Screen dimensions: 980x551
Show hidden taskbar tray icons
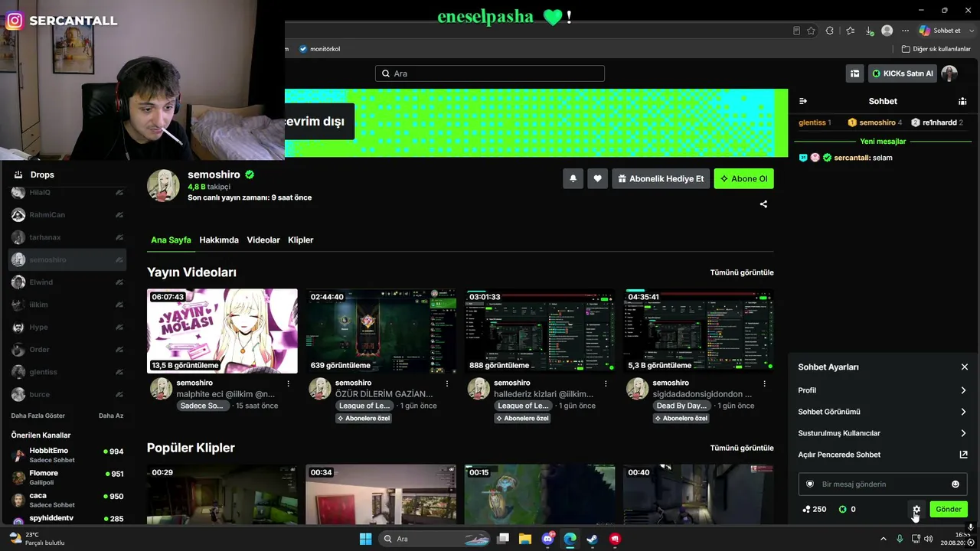pyautogui.click(x=885, y=539)
